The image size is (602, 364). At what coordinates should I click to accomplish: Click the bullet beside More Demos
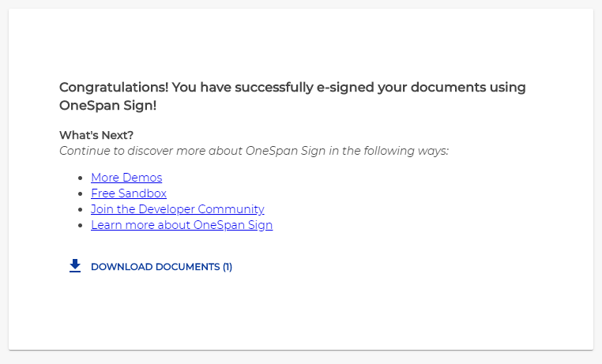tap(81, 178)
